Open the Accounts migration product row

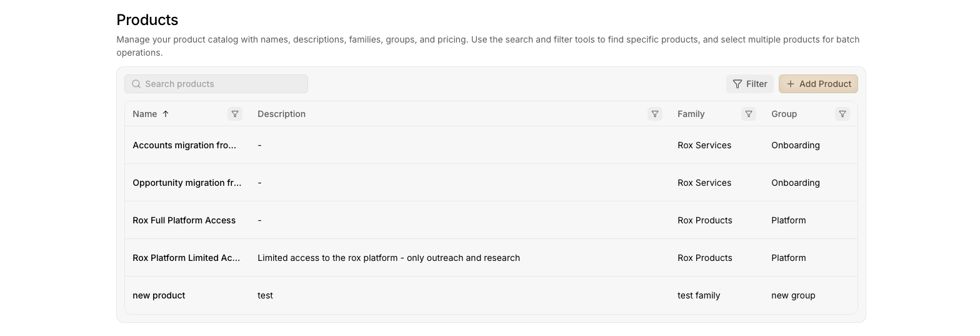[x=184, y=145]
